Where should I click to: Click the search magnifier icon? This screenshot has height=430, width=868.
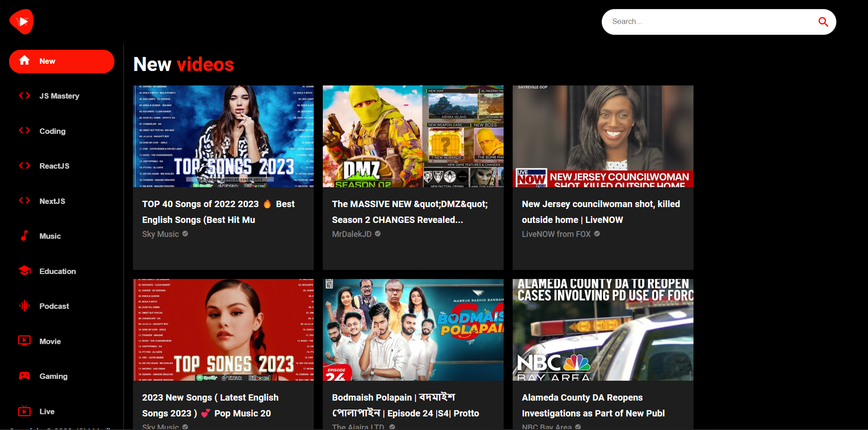823,22
